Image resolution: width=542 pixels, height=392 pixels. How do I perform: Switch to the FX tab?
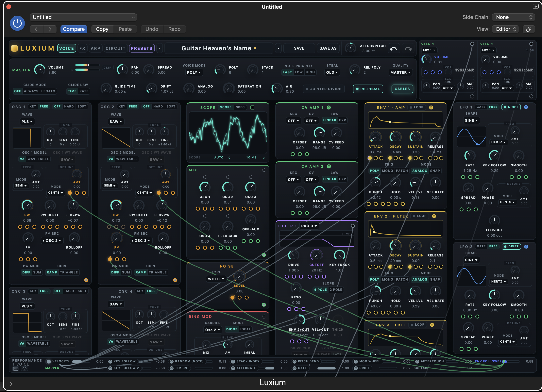point(82,48)
